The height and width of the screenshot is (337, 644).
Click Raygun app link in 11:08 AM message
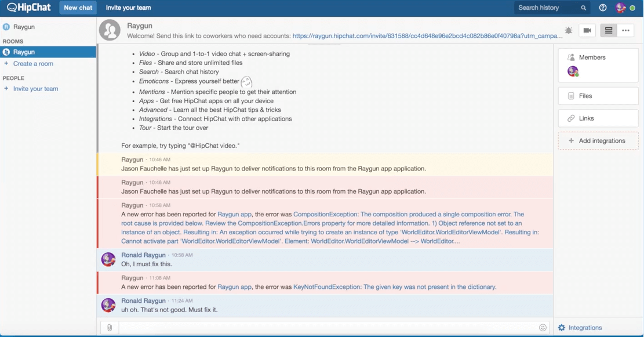pos(235,287)
